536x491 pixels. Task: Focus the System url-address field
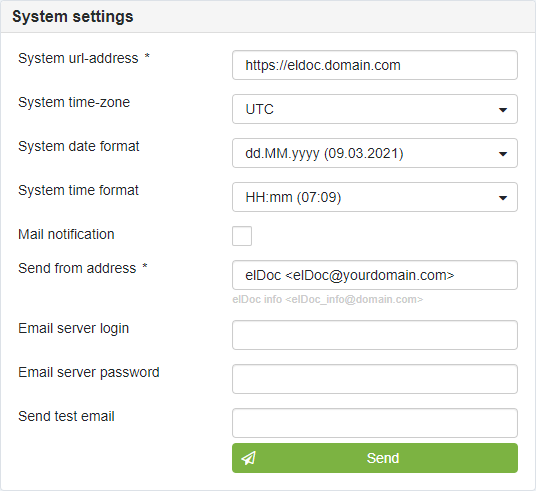pos(375,65)
